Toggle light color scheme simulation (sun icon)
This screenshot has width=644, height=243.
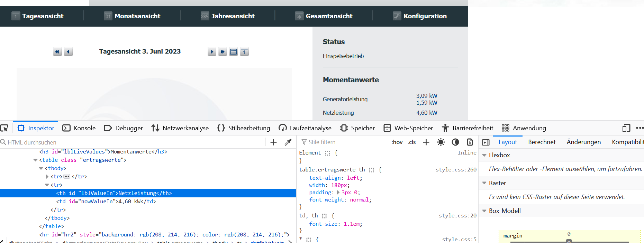click(441, 142)
